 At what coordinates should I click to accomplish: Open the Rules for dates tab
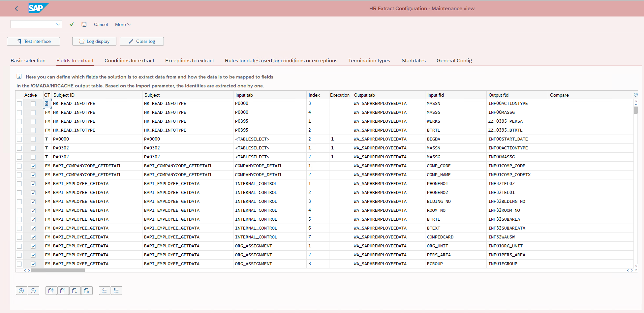pos(281,61)
